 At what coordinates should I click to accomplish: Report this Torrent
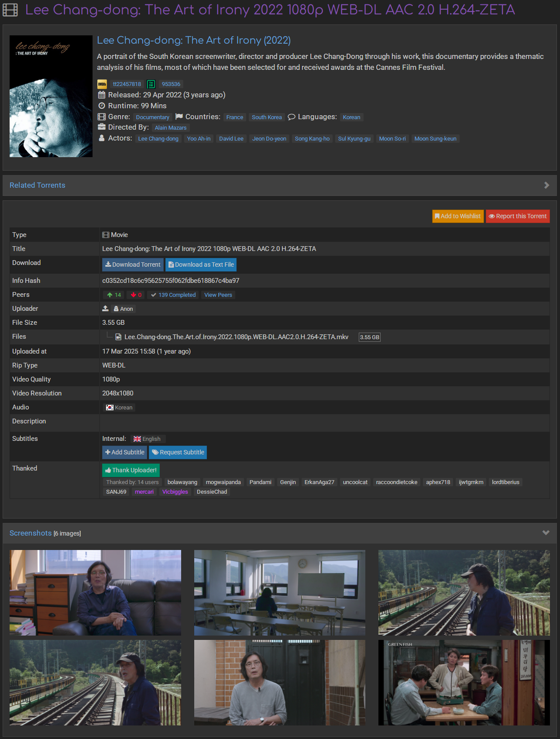pyautogui.click(x=518, y=216)
